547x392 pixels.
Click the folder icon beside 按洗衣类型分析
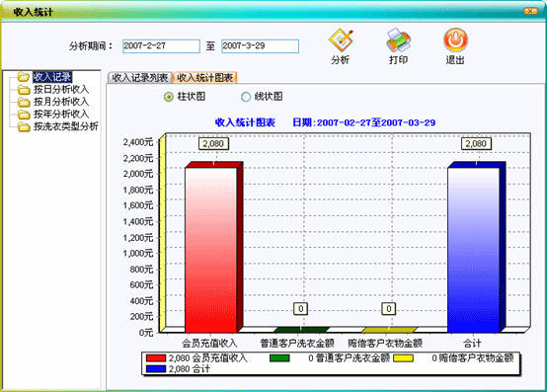pos(24,126)
